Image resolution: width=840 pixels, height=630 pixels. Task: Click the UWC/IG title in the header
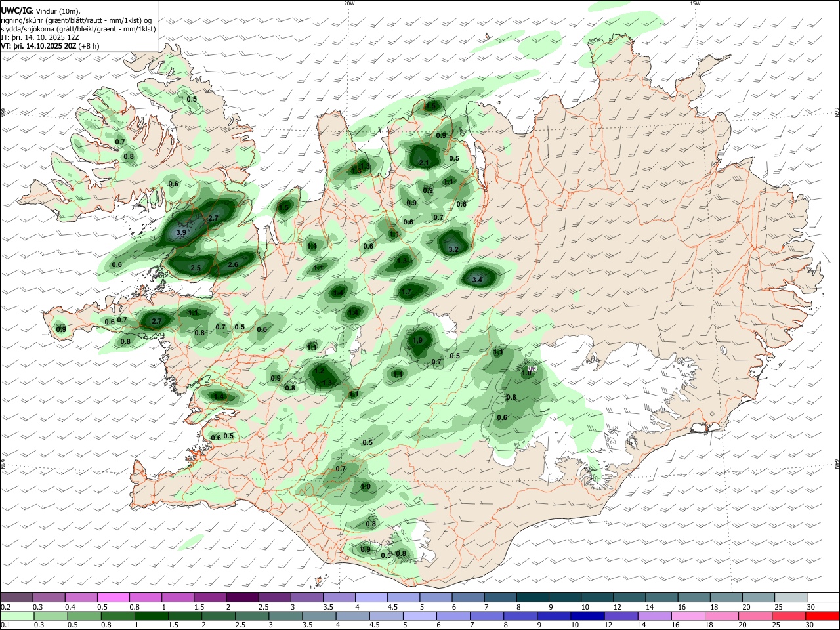pos(16,10)
